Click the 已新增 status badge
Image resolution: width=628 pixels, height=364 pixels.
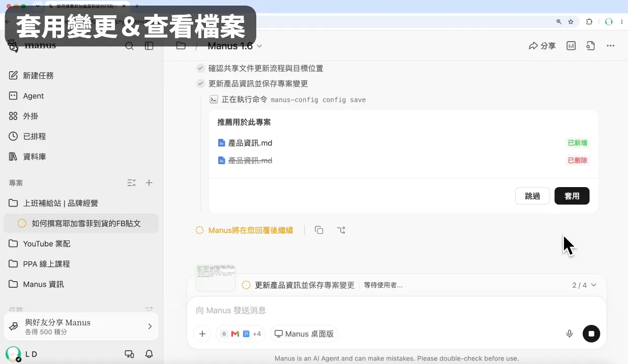578,143
